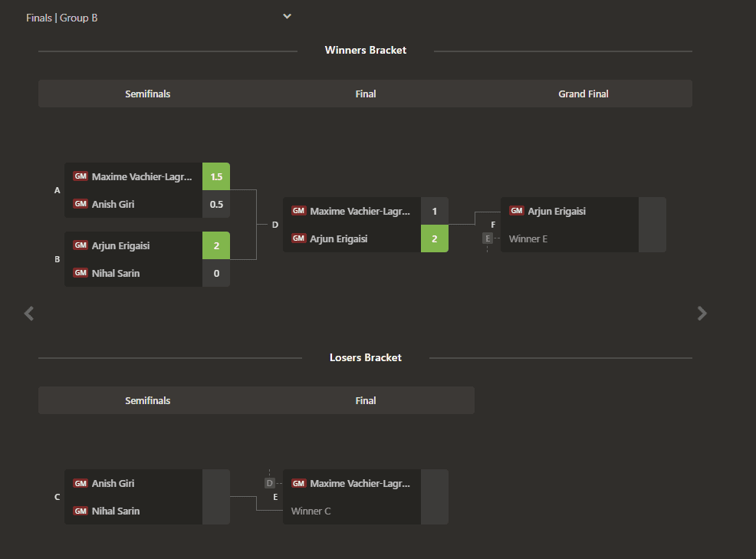Open the Finals | Group B dropdown chevron
Viewport: 756px width, 559px height.
(x=287, y=16)
